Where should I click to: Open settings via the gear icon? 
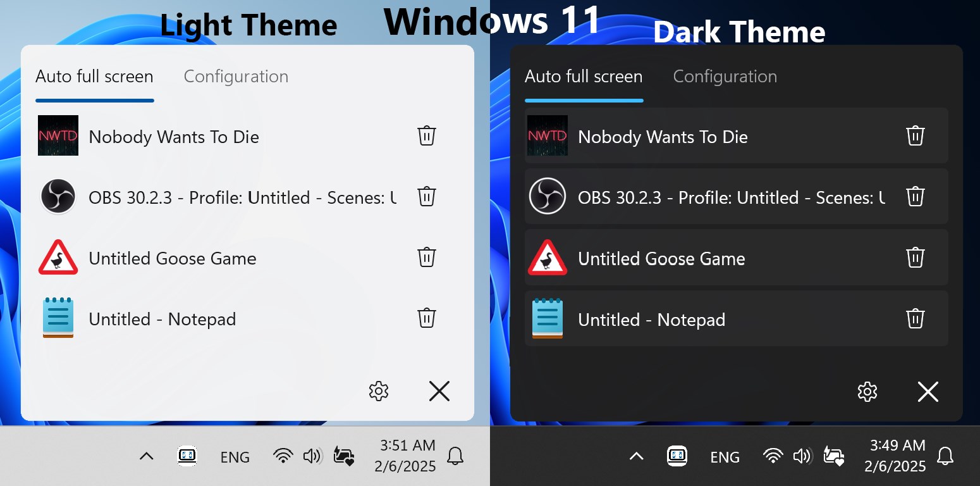[x=378, y=391]
